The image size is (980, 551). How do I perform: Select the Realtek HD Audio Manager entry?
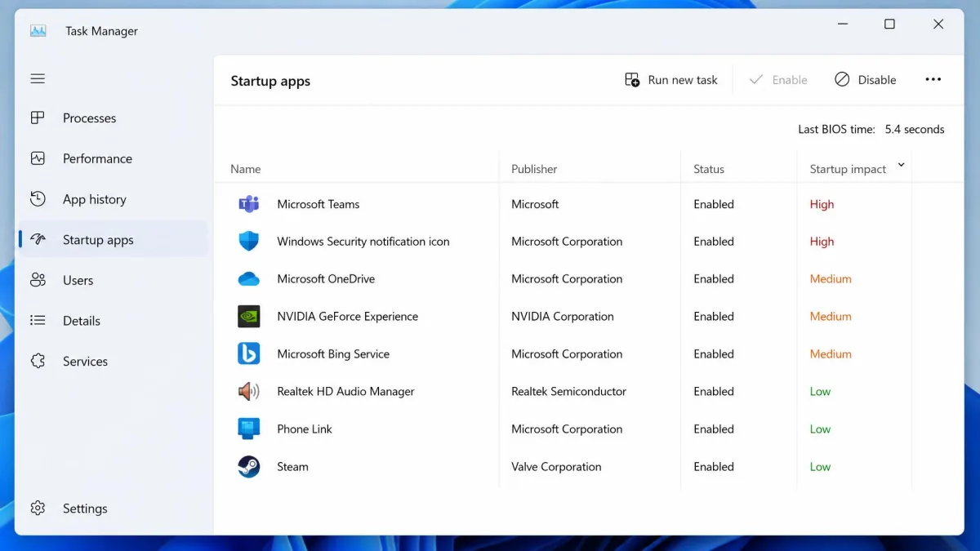pos(346,392)
